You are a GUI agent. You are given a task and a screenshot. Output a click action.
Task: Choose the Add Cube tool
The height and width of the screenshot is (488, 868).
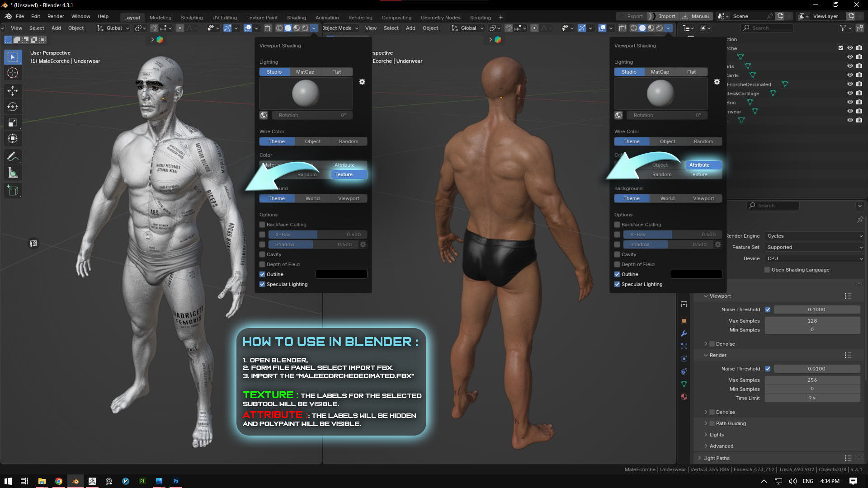click(13, 191)
